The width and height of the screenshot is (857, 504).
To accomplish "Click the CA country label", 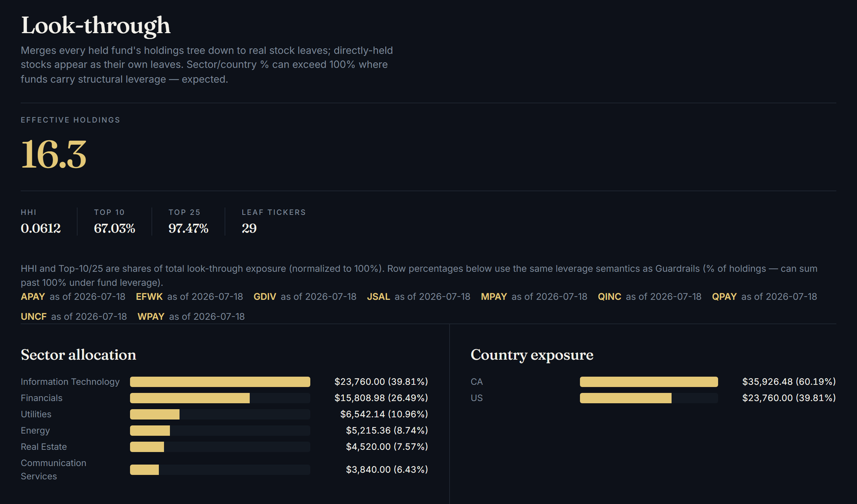I will pos(477,382).
